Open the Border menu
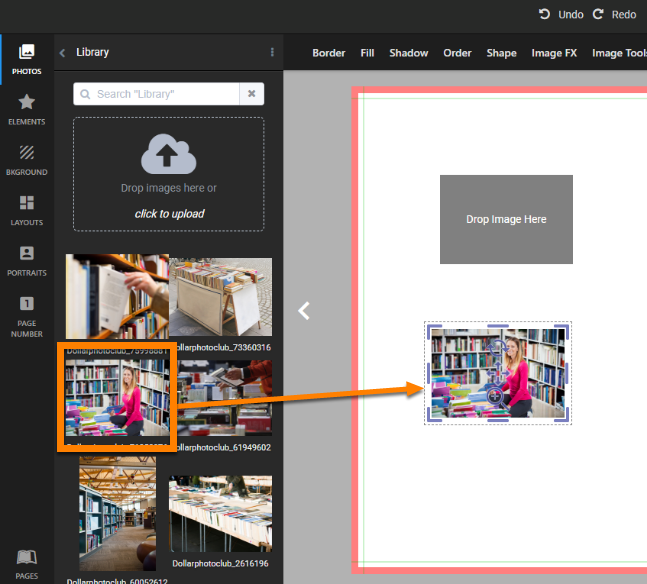Screen dimensions: 647x584 coord(328,53)
